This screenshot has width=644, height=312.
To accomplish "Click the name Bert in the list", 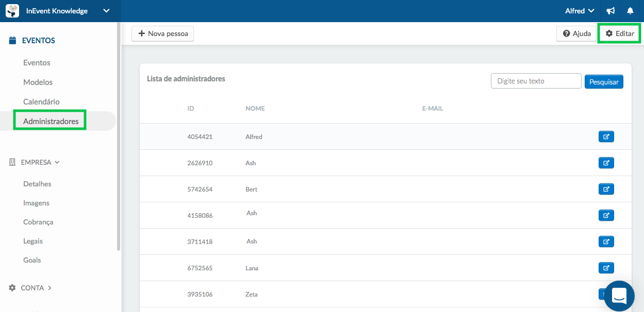I will [x=252, y=189].
